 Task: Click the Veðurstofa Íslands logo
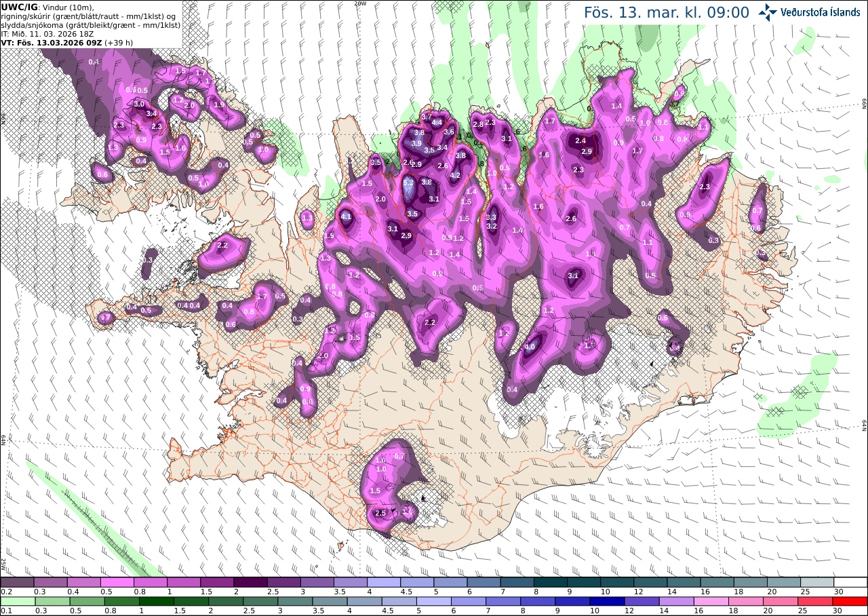click(x=809, y=12)
